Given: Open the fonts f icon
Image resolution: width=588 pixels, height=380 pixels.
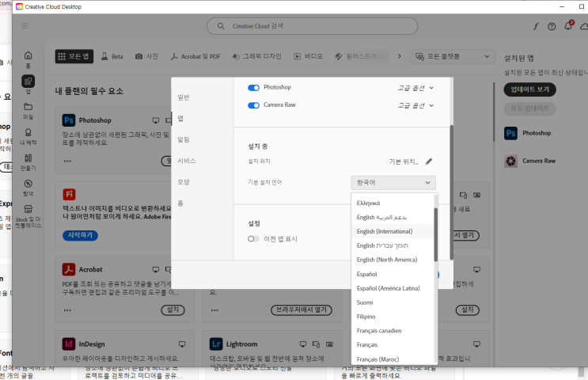Looking at the screenshot, I should (x=536, y=26).
